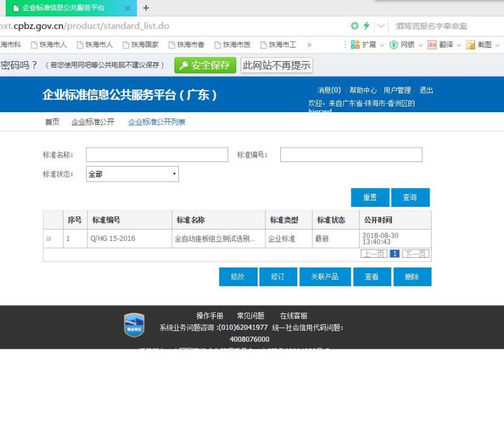Open the 标准状态 dropdown showing 全部
The image size is (504, 442).
pyautogui.click(x=132, y=174)
